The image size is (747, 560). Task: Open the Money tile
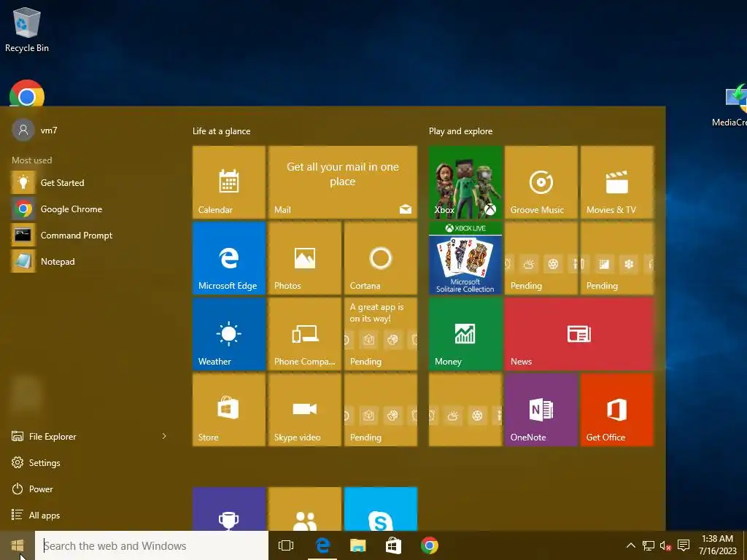(x=465, y=333)
